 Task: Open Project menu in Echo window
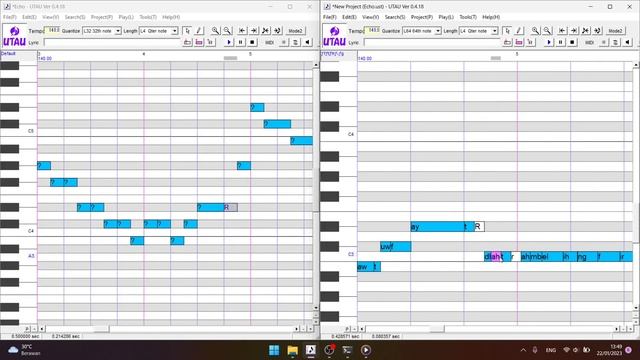[x=102, y=17]
